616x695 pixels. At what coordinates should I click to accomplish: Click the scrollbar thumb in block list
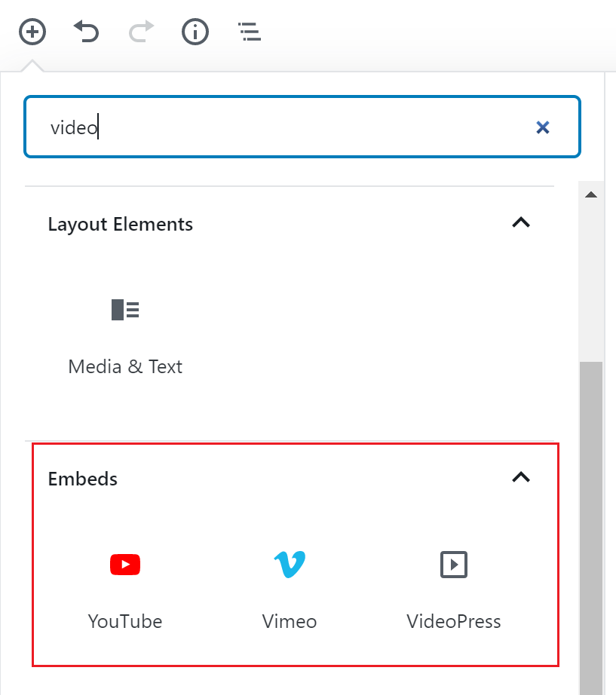click(x=591, y=528)
